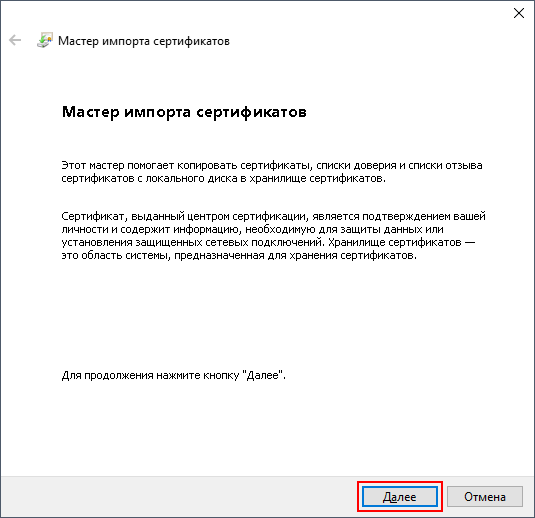Click the title text next to the wizard icon
Image resolution: width=535 pixels, height=518 pixels.
click(x=144, y=41)
